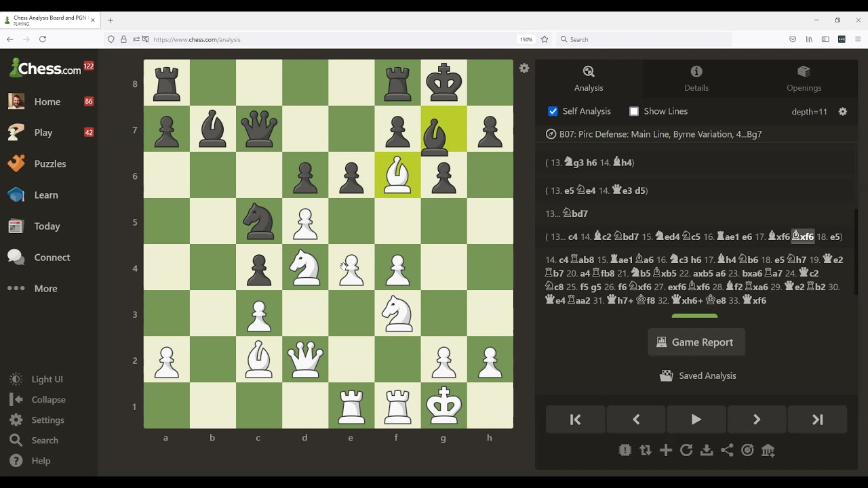The height and width of the screenshot is (488, 868).
Task: Click the 150% zoom level indicator
Action: 526,39
